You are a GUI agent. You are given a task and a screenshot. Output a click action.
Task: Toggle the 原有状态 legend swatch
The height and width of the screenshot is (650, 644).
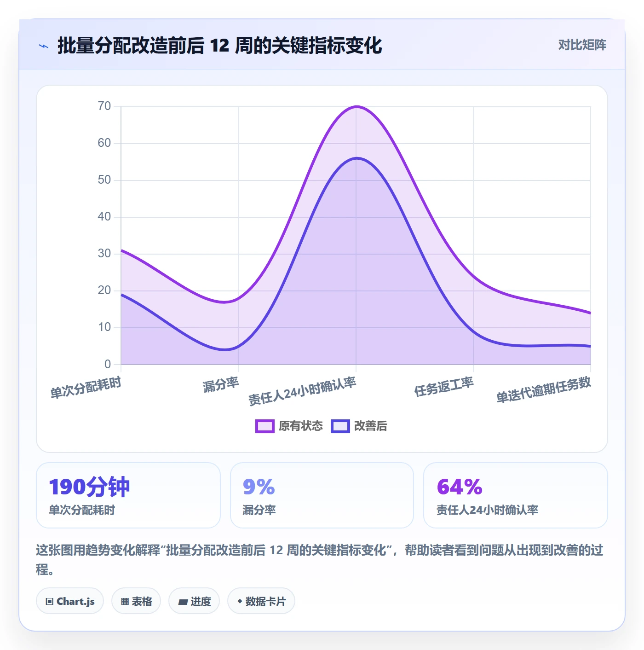pyautogui.click(x=264, y=426)
